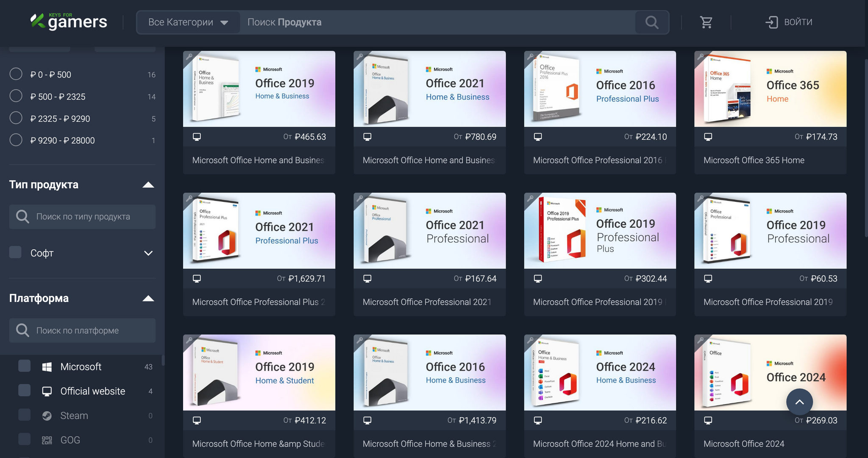Enable the Official website platform checkbox

25,391
